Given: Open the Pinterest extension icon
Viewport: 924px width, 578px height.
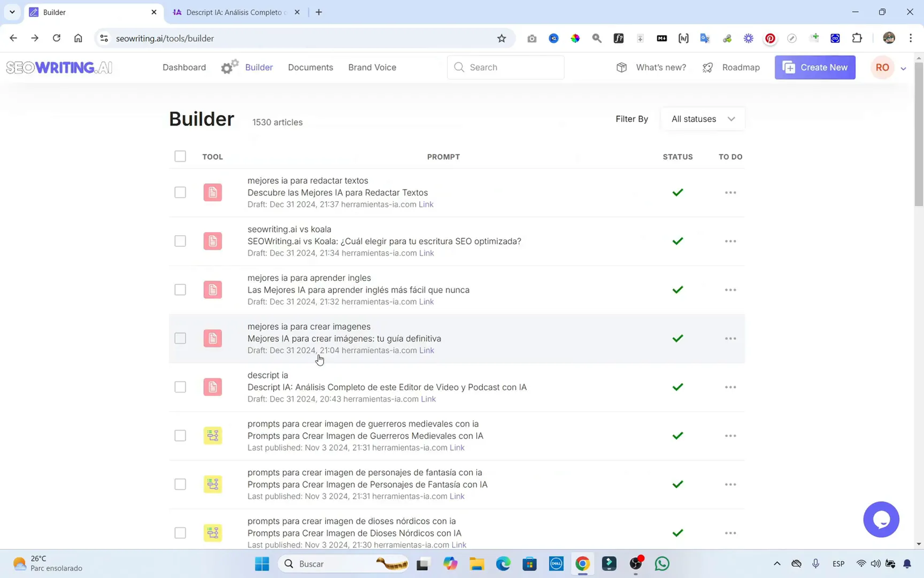Looking at the screenshot, I should point(770,38).
